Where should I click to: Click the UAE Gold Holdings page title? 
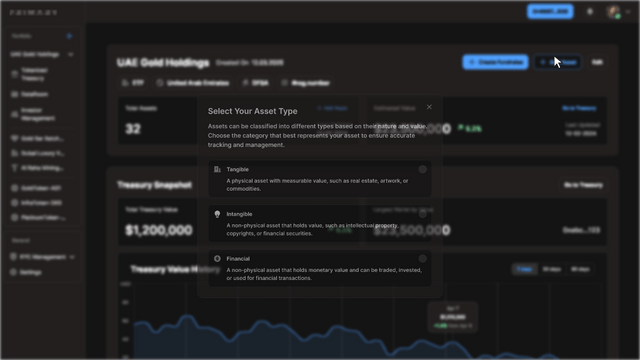[163, 62]
